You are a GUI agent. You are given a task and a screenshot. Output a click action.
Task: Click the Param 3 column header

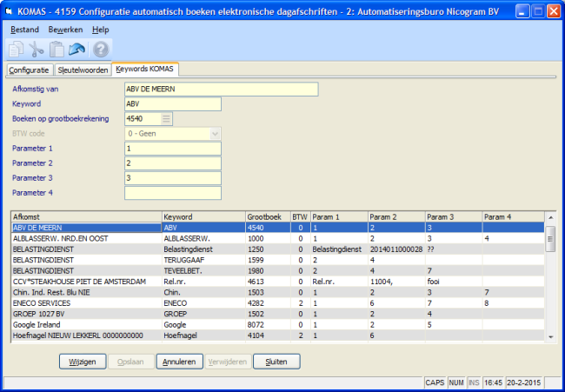click(454, 217)
